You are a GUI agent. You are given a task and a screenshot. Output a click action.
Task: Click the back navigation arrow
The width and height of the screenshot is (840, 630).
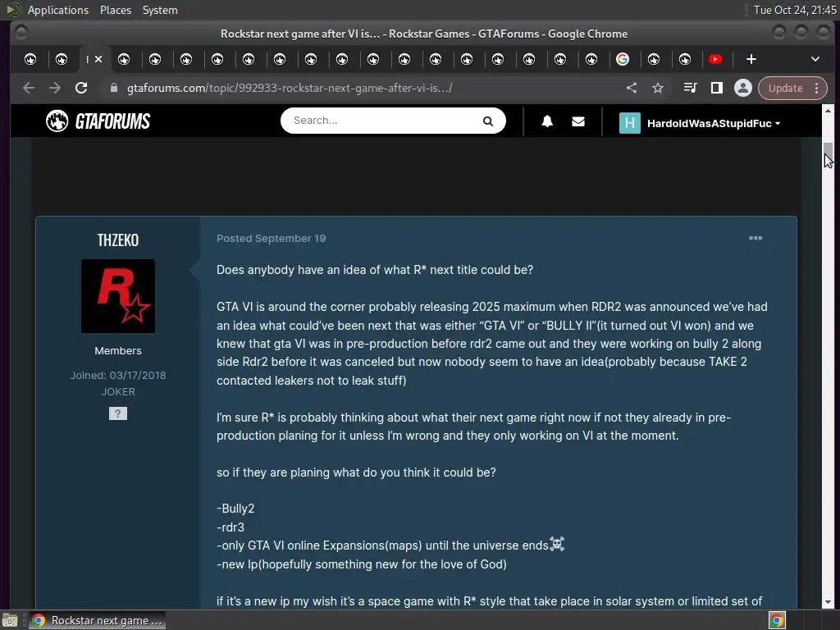pos(29,88)
